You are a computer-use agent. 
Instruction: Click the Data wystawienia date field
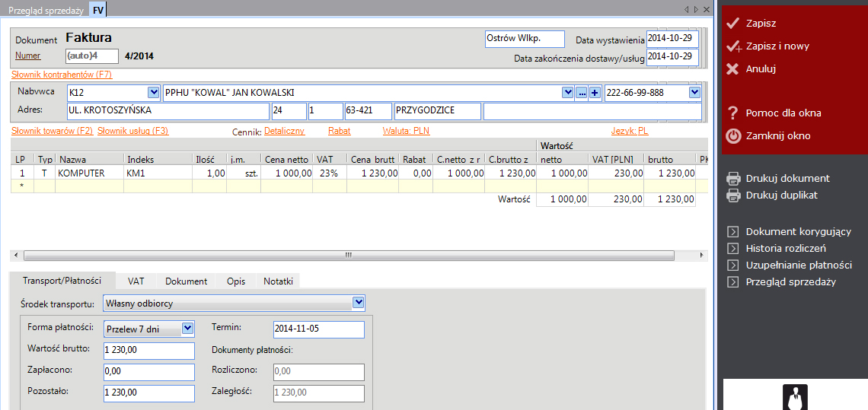tap(672, 40)
